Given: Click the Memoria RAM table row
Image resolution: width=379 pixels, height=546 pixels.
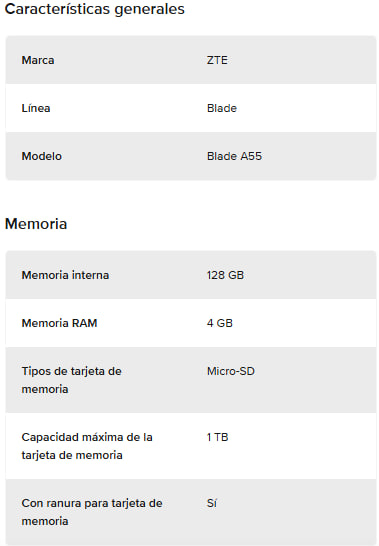Looking at the screenshot, I should tap(191, 323).
